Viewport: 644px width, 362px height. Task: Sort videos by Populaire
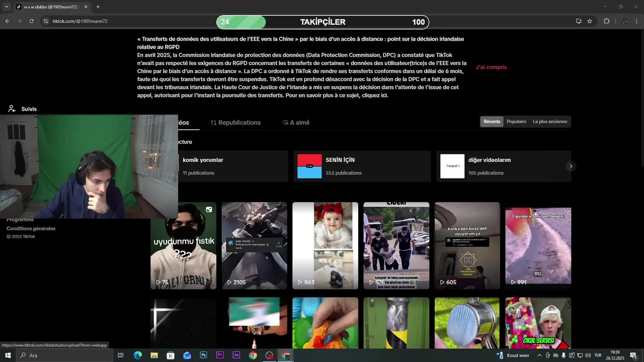click(516, 122)
